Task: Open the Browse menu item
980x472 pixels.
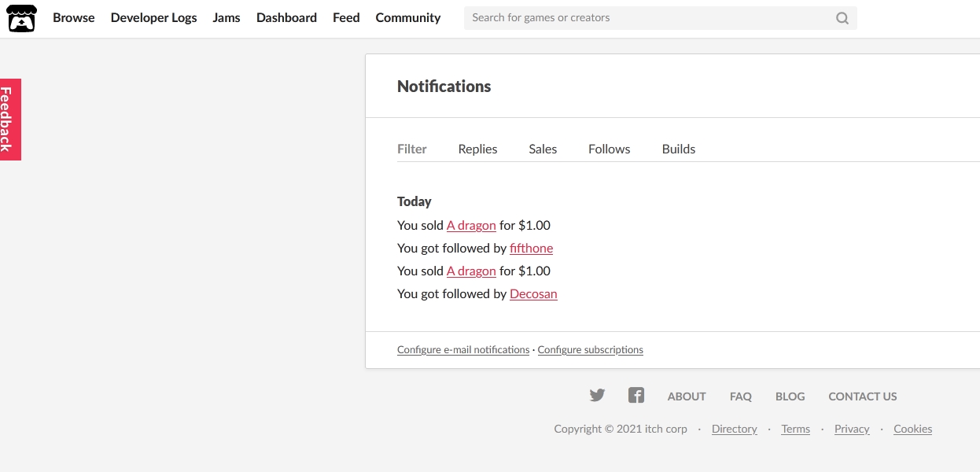Action: pos(74,17)
